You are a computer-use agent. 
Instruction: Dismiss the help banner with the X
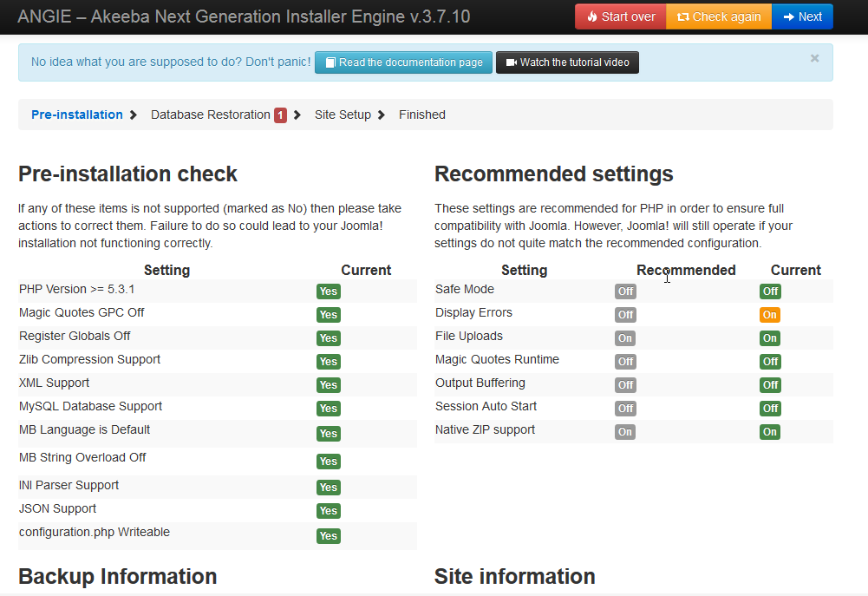pyautogui.click(x=814, y=58)
